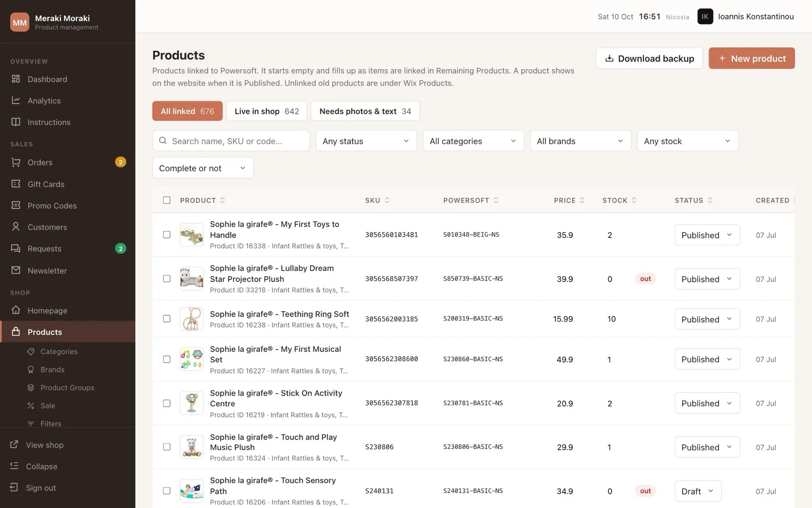Click the Homepage house icon
Screen dimensions: 812x508
point(16,310)
